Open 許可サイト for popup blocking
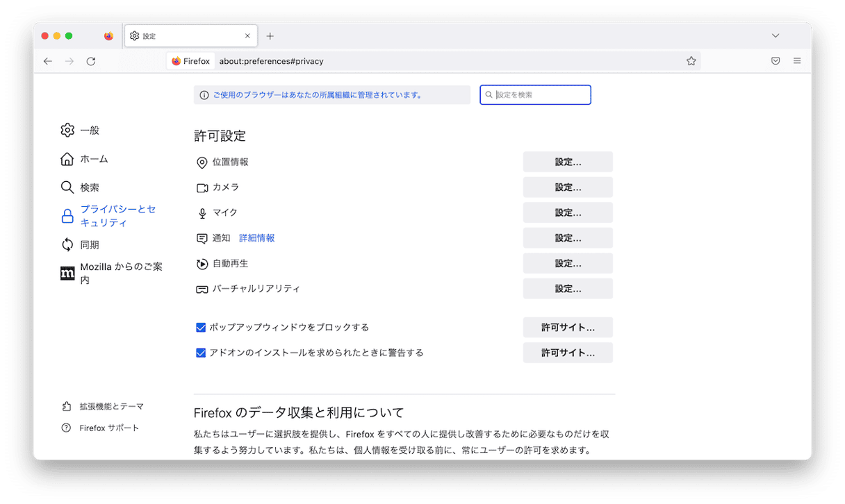The height and width of the screenshot is (504, 845). point(568,328)
